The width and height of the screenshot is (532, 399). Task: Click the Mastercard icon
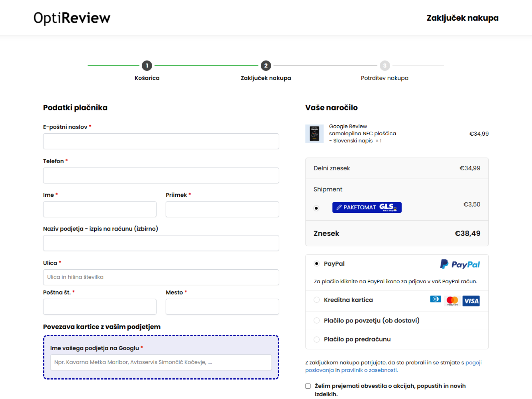point(452,301)
